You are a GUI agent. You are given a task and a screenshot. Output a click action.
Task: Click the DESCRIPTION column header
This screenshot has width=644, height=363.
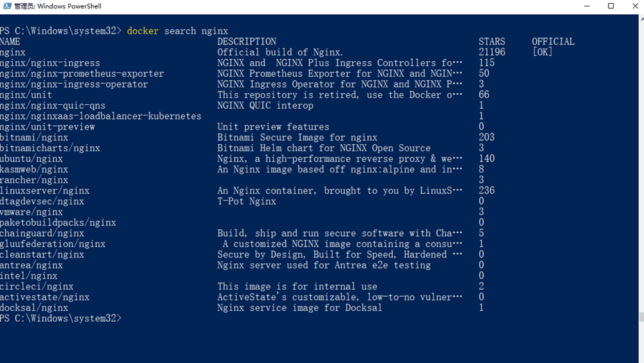pyautogui.click(x=247, y=41)
